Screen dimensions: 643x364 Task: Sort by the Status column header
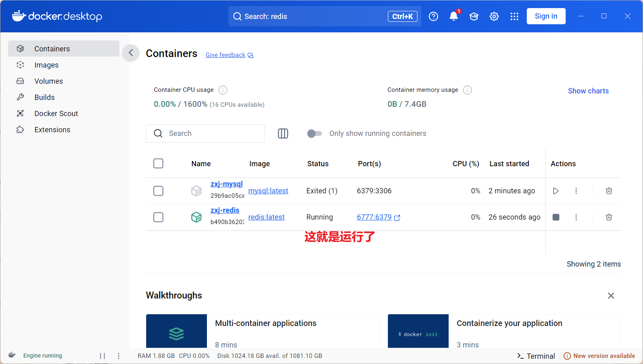(x=318, y=164)
